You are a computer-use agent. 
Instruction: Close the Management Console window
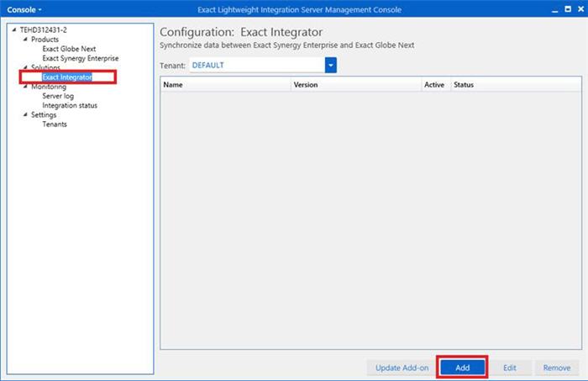580,9
